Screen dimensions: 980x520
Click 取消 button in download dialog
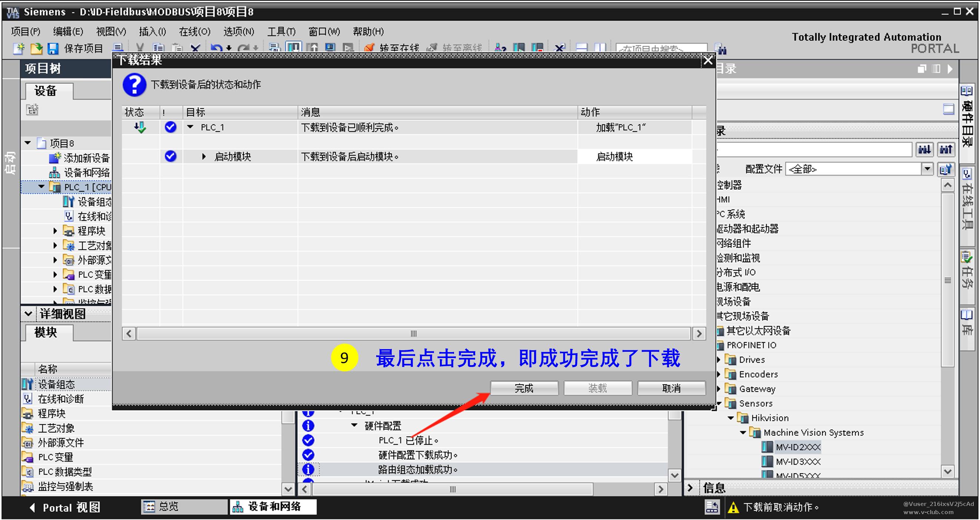672,388
